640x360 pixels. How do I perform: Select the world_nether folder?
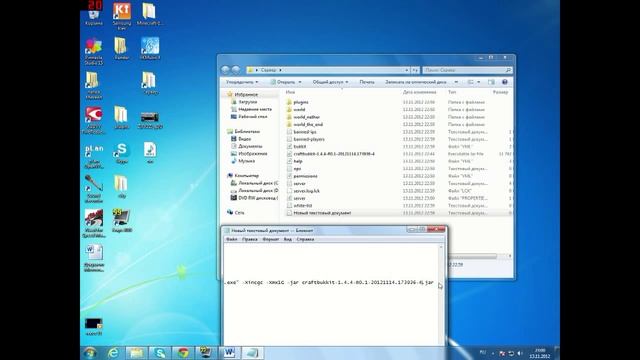pos(307,117)
